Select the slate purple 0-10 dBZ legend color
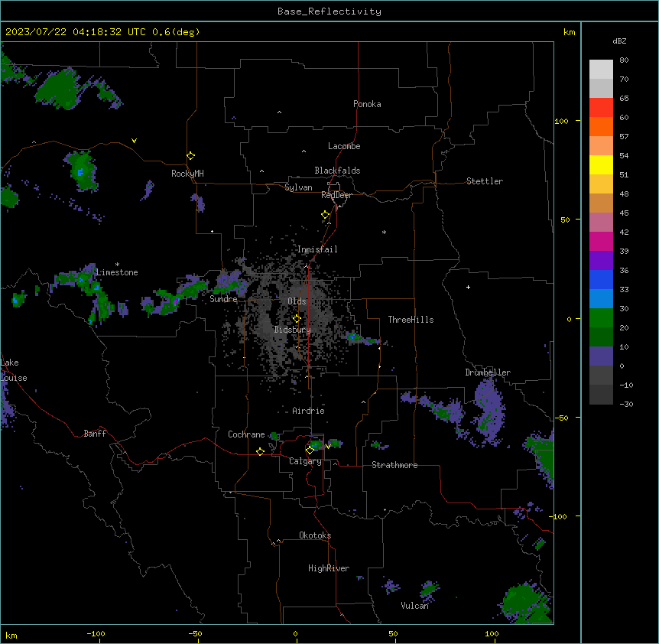The height and width of the screenshot is (644, 659). 601,356
